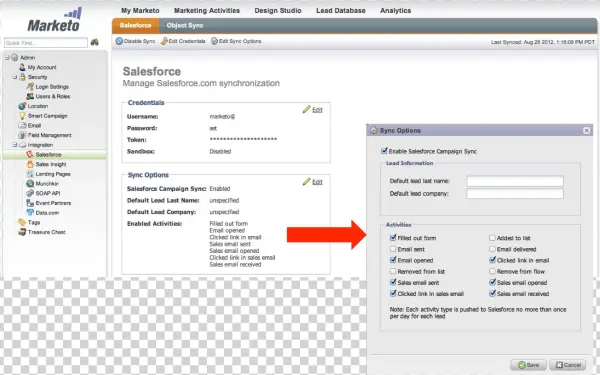Open the Analytics menu

pyautogui.click(x=395, y=11)
